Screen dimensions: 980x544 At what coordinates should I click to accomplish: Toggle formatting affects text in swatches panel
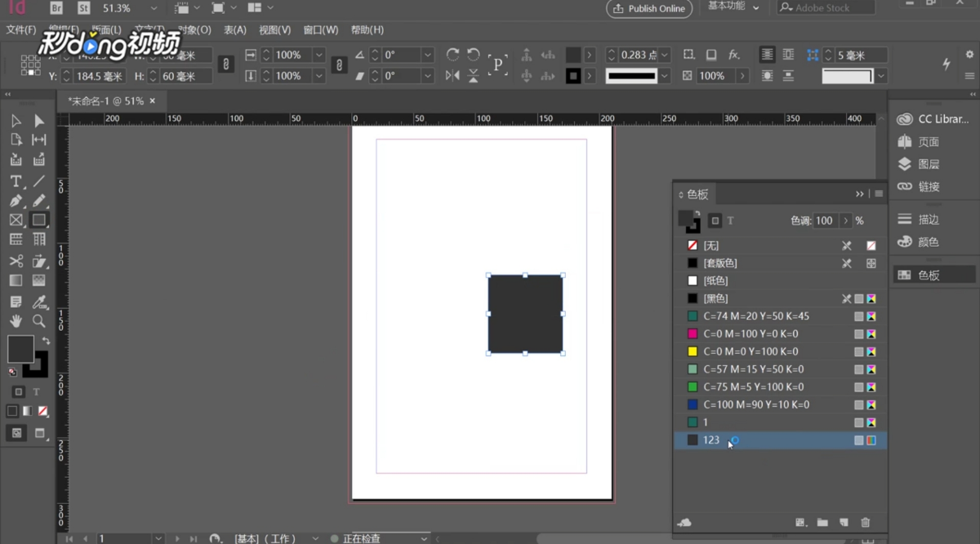click(730, 221)
